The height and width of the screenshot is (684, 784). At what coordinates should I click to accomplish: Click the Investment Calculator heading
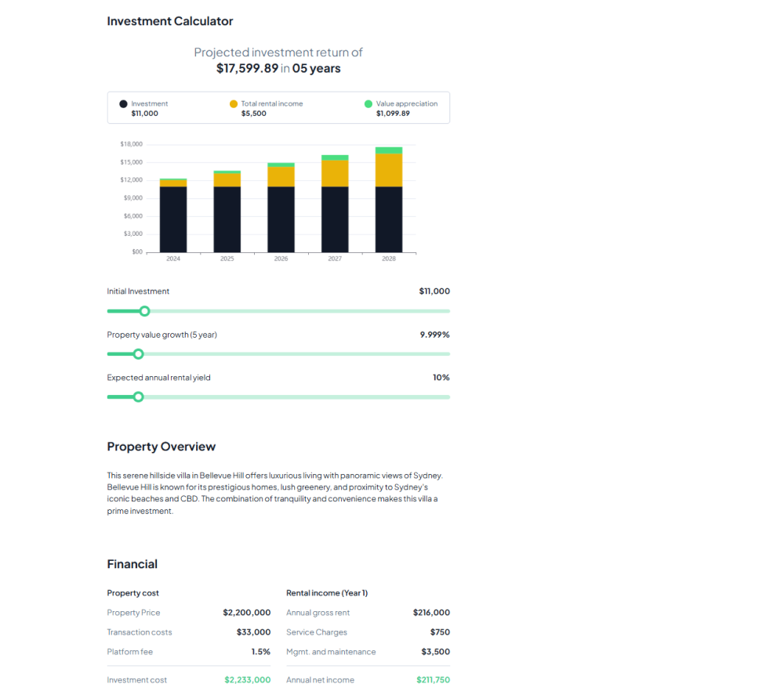[x=170, y=21]
